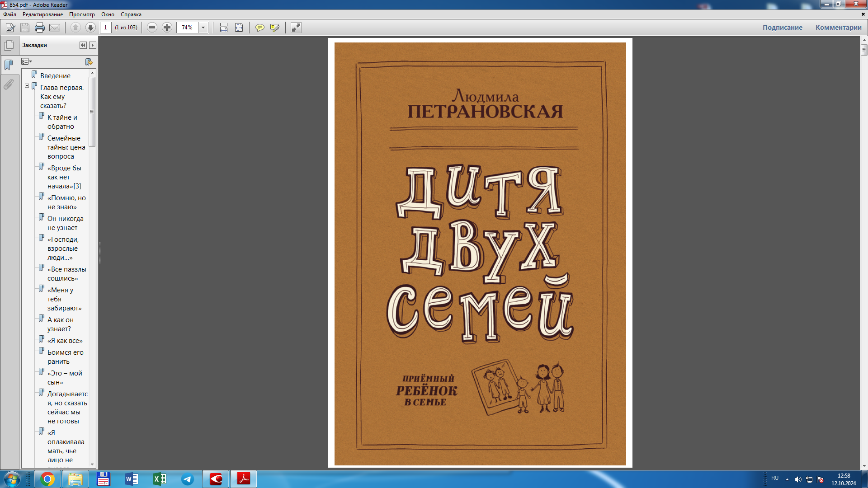Click the send by email icon
The image size is (868, 488).
point(55,28)
